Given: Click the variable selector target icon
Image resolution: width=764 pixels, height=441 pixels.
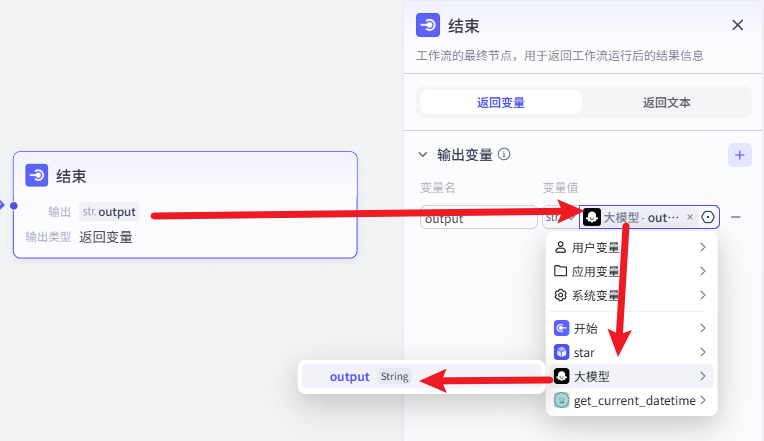Looking at the screenshot, I should [708, 217].
